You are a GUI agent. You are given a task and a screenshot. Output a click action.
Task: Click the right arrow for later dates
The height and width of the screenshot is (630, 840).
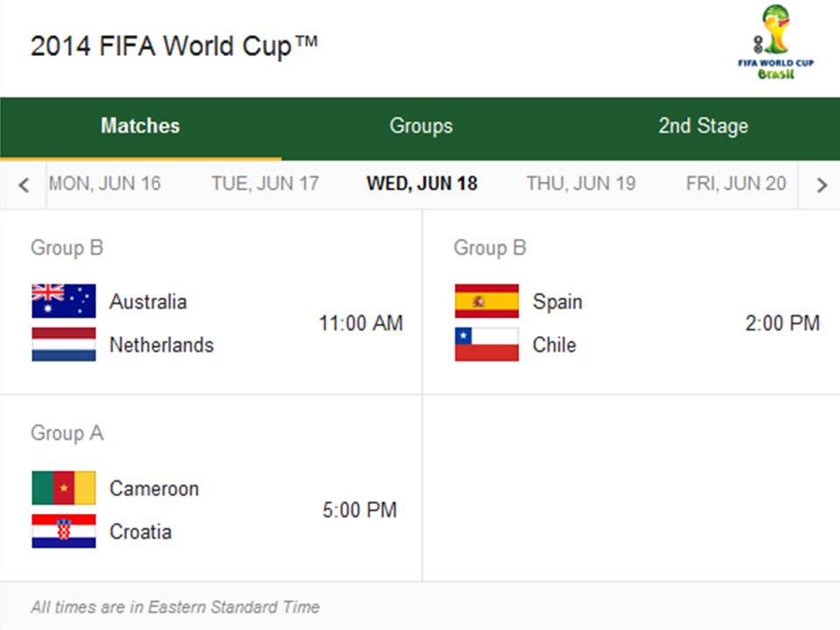click(821, 184)
